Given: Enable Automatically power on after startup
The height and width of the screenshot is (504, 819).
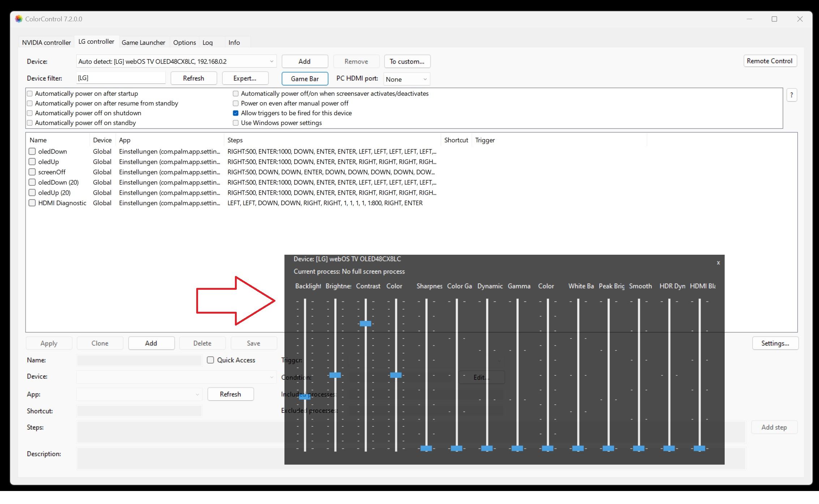Looking at the screenshot, I should pyautogui.click(x=30, y=94).
